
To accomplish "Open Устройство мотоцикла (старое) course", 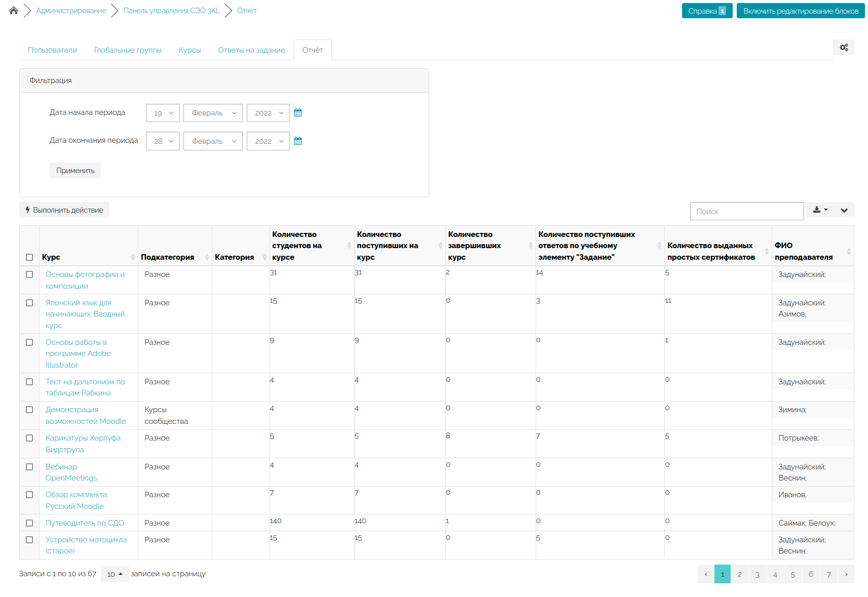I will click(86, 545).
